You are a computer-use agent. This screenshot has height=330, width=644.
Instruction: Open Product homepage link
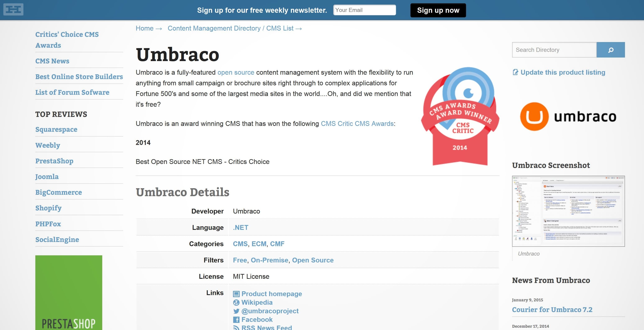pyautogui.click(x=272, y=294)
